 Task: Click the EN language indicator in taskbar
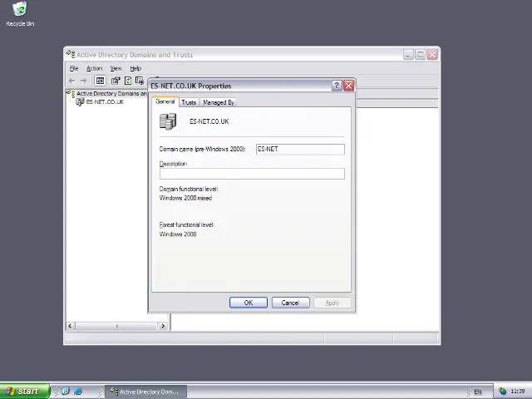(478, 392)
